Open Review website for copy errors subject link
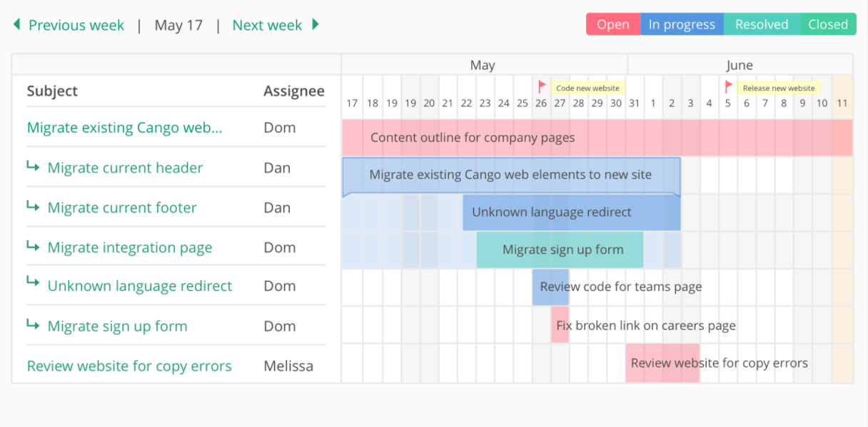868x427 pixels. (x=129, y=366)
